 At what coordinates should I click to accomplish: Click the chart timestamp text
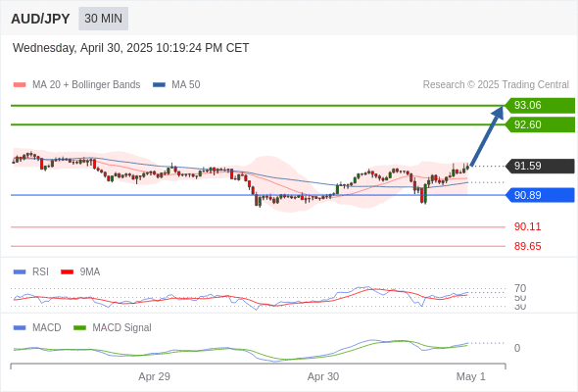pos(131,48)
